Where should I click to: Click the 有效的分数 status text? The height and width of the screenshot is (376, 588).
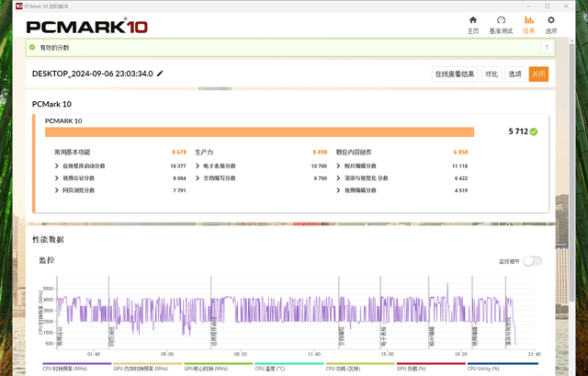[x=54, y=48]
